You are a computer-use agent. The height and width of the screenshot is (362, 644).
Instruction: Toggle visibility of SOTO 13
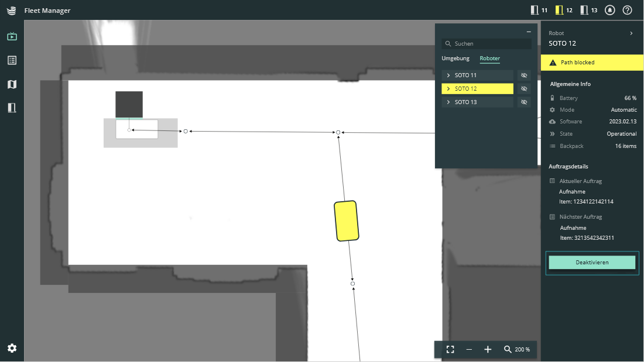click(x=524, y=102)
